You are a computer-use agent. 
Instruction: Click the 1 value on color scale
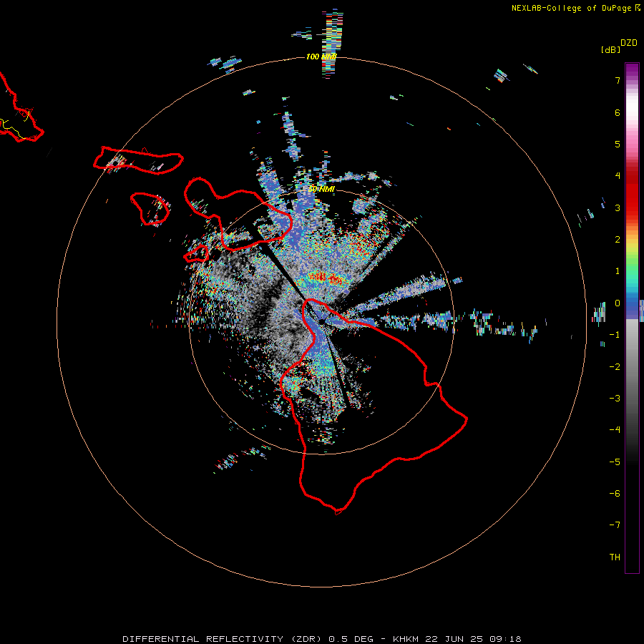click(618, 271)
